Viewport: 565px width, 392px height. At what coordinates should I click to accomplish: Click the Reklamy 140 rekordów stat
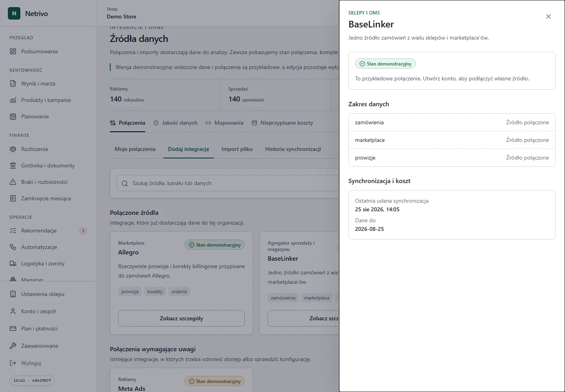pos(165,95)
